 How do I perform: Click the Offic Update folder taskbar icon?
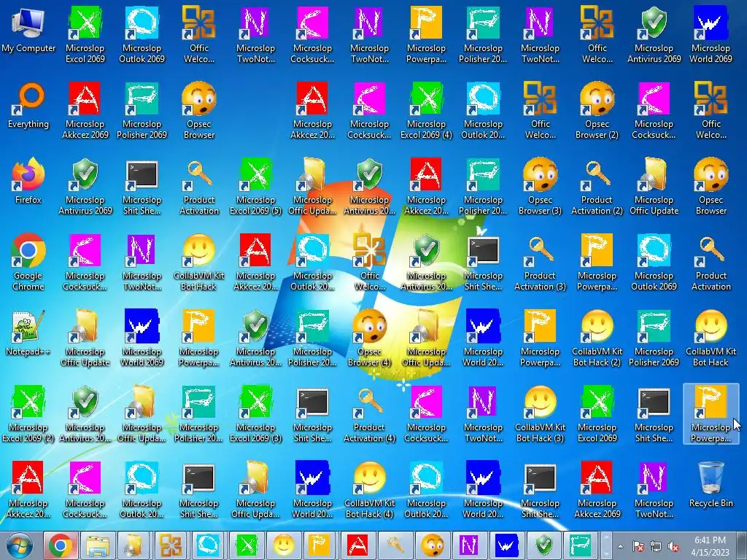(x=135, y=545)
